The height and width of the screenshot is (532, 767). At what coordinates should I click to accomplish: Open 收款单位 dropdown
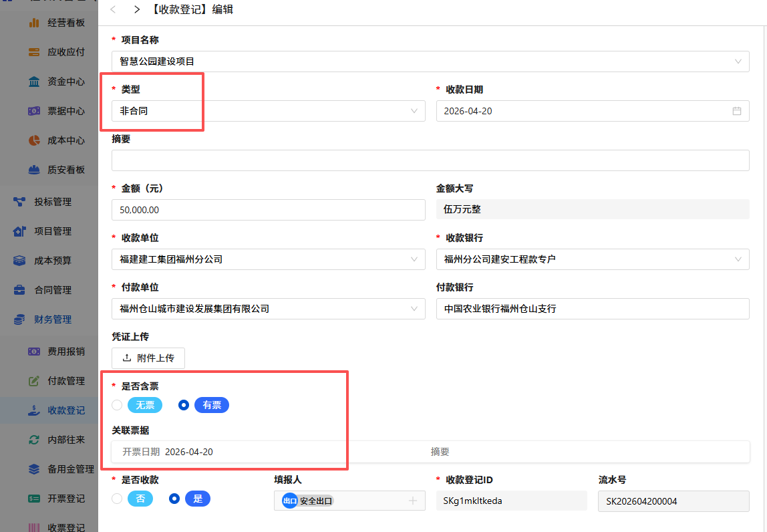[268, 259]
